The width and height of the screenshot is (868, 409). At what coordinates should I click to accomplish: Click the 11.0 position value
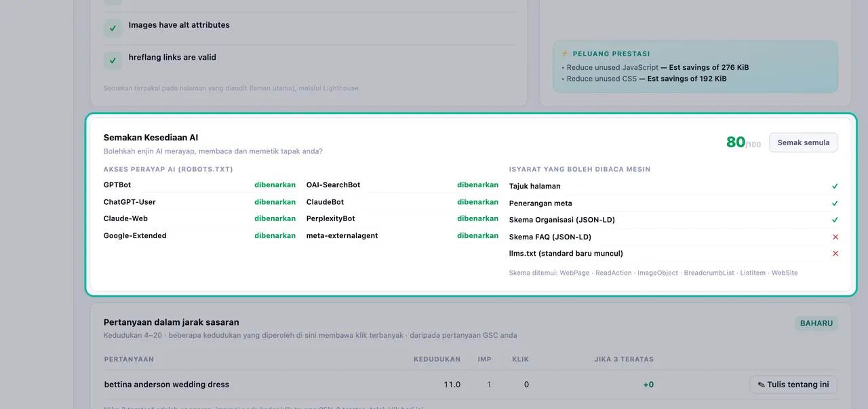[x=452, y=385]
